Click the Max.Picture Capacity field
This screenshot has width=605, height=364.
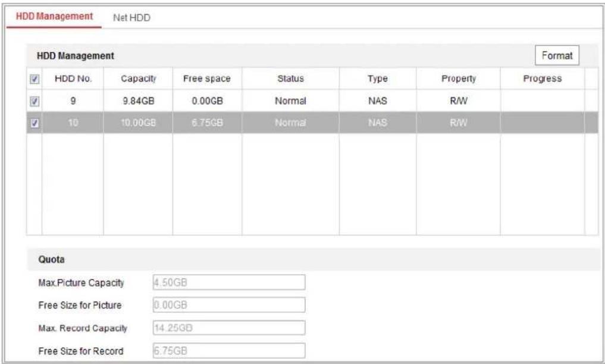click(229, 283)
